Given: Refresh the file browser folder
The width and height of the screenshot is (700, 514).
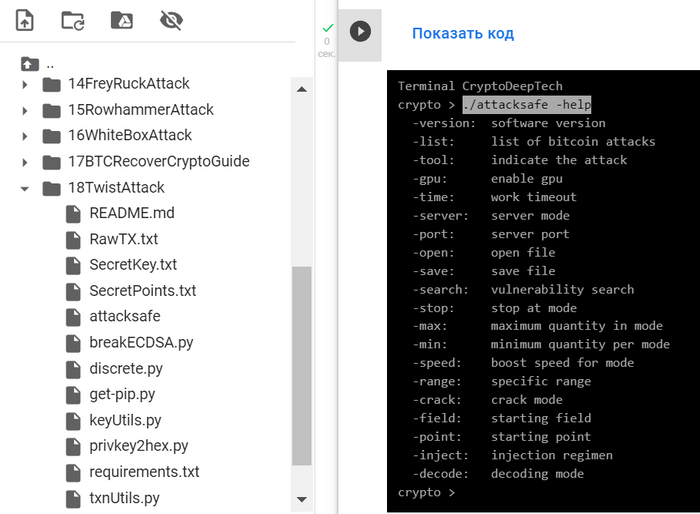Looking at the screenshot, I should point(73,21).
